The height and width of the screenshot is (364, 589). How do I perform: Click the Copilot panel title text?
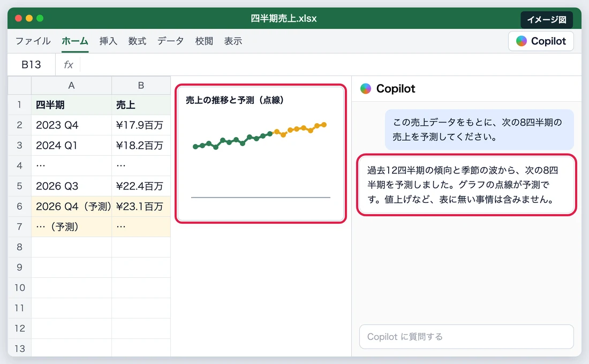pos(396,89)
